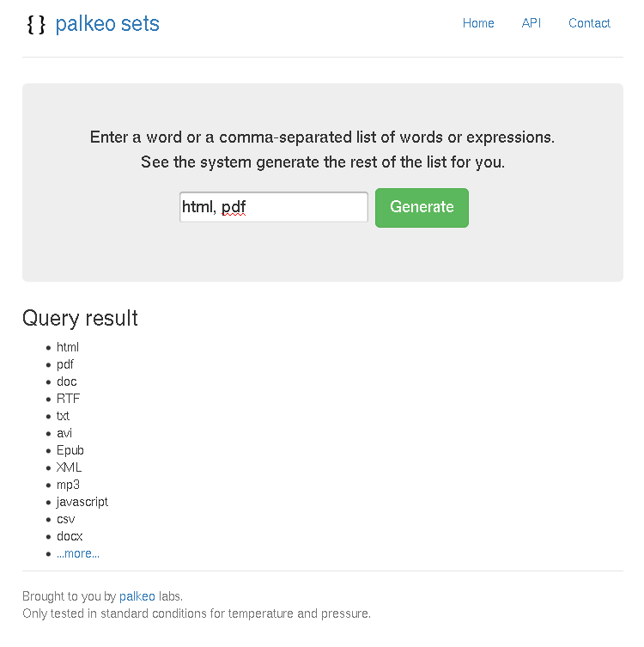Visit the palkeo labs footer link

coord(137,596)
